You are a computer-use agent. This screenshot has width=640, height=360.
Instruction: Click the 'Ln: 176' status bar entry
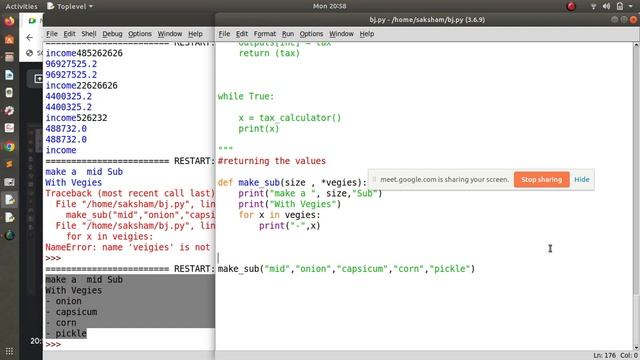pos(604,356)
